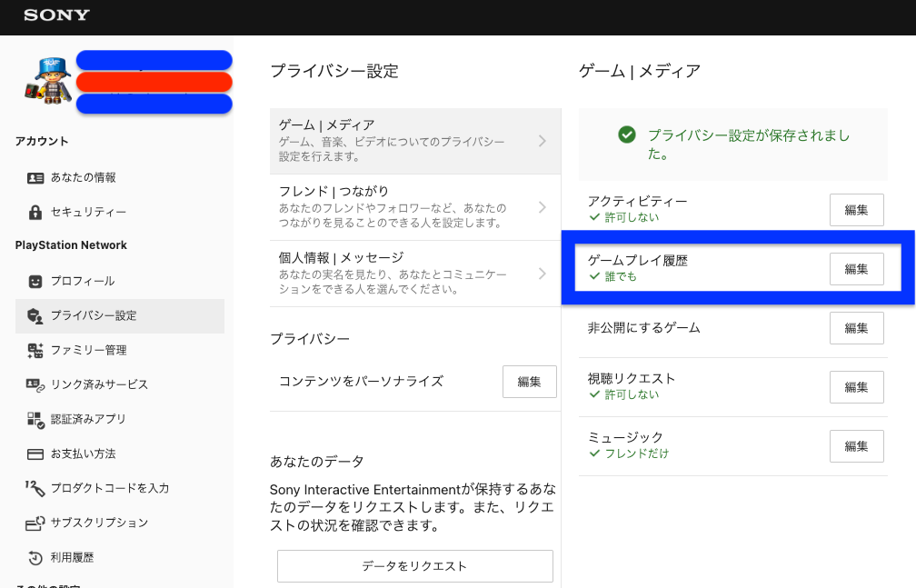Click アクティビティー 許可しない status text

632,217
